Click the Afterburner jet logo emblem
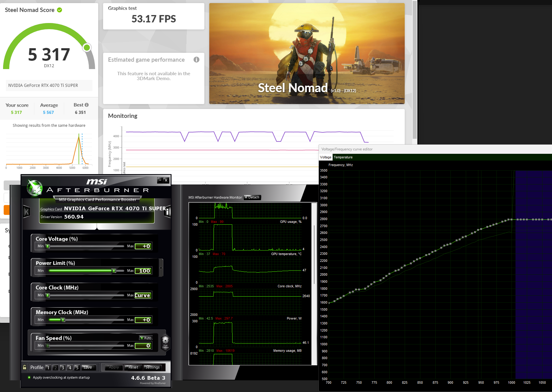The width and height of the screenshot is (552, 392). pos(34,188)
